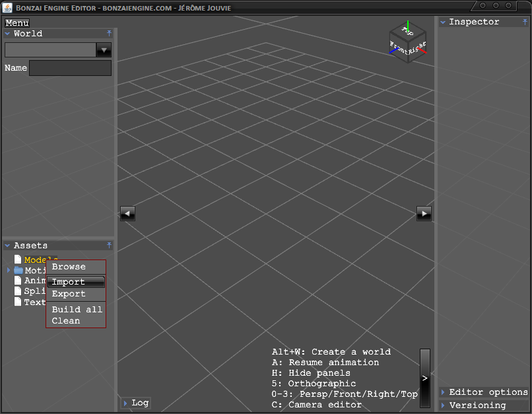Open the world selection dropdown
This screenshot has width=532, height=414.
tap(104, 50)
